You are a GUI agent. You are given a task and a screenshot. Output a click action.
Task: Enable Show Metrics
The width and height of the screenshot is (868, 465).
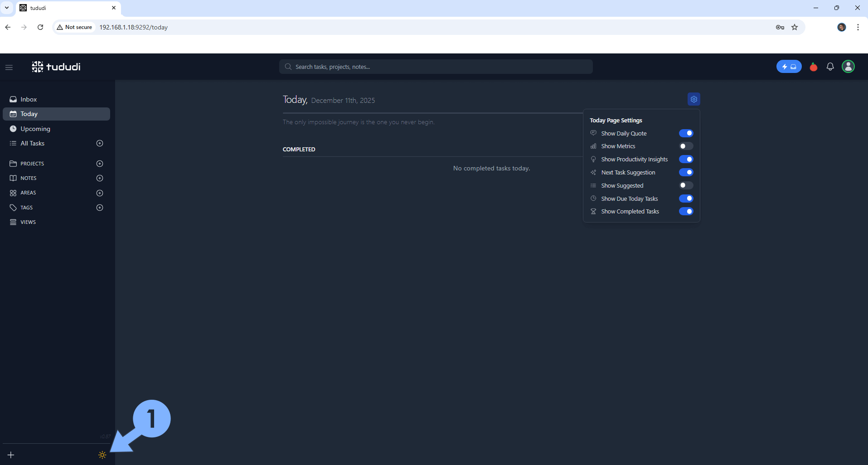[x=686, y=146]
